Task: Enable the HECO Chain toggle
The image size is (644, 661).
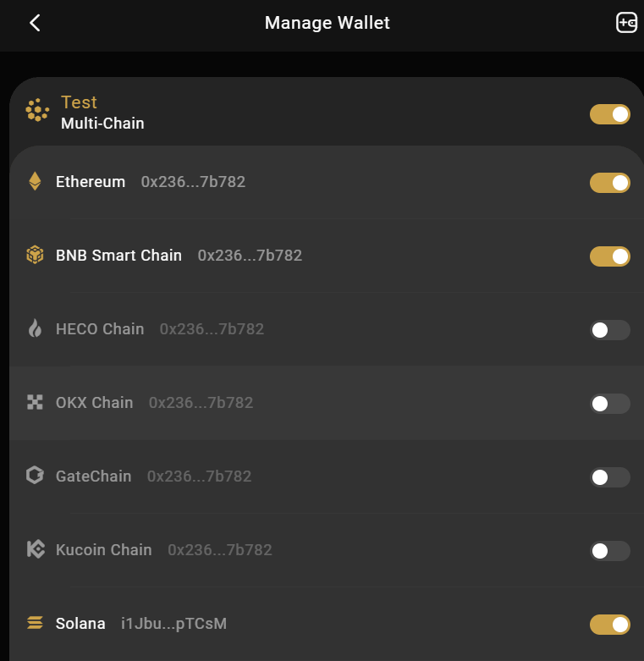Action: pyautogui.click(x=609, y=330)
